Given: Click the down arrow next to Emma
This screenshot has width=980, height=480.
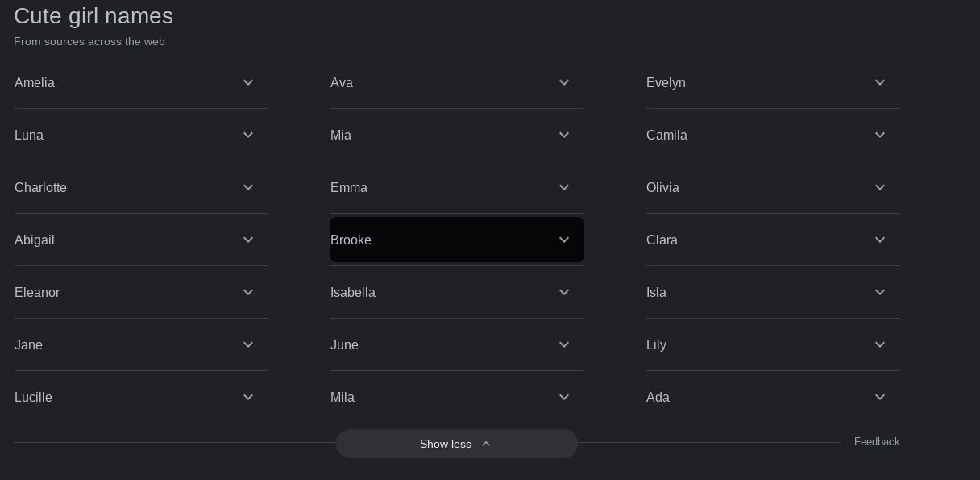Looking at the screenshot, I should pos(564,188).
